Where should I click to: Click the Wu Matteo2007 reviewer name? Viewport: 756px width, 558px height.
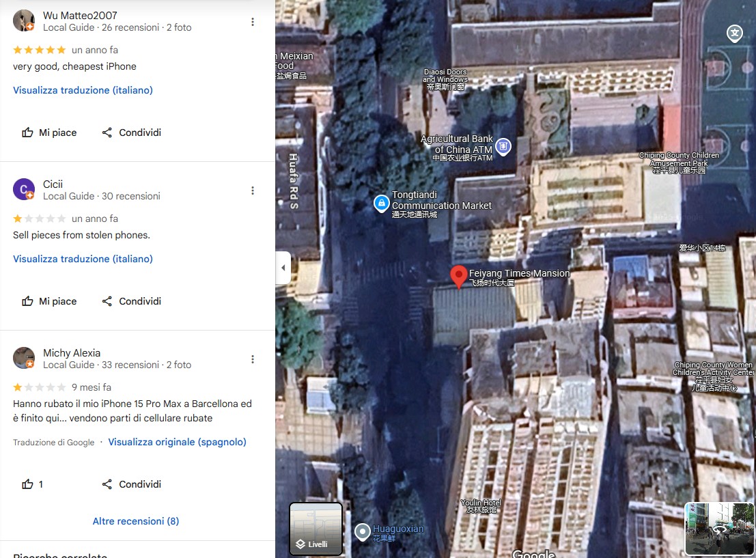point(80,16)
